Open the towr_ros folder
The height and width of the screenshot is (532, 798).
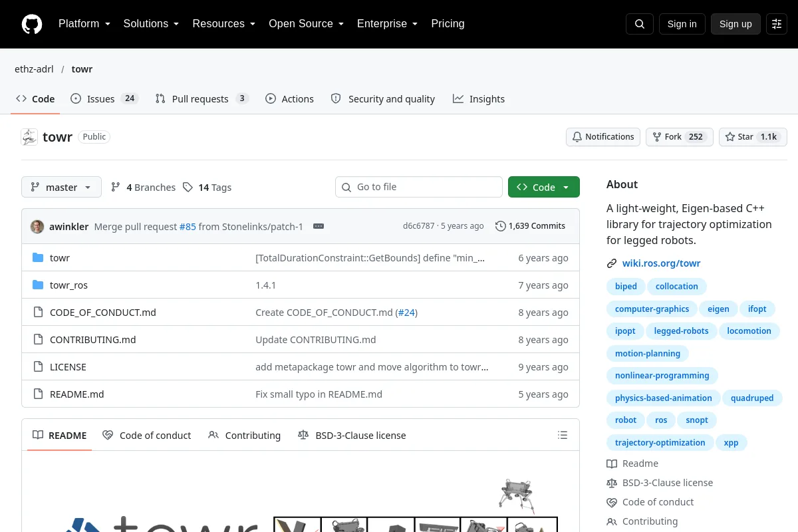coord(68,285)
